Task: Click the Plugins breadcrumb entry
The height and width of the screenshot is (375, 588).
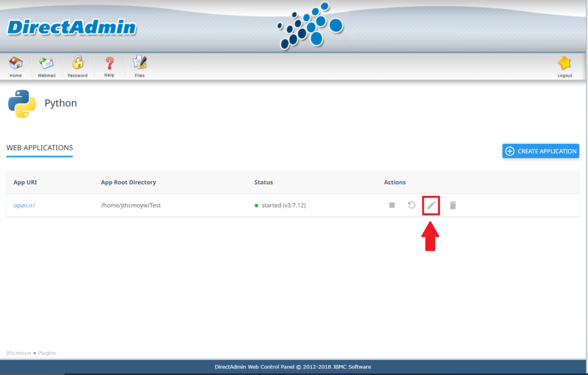Action: 47,352
